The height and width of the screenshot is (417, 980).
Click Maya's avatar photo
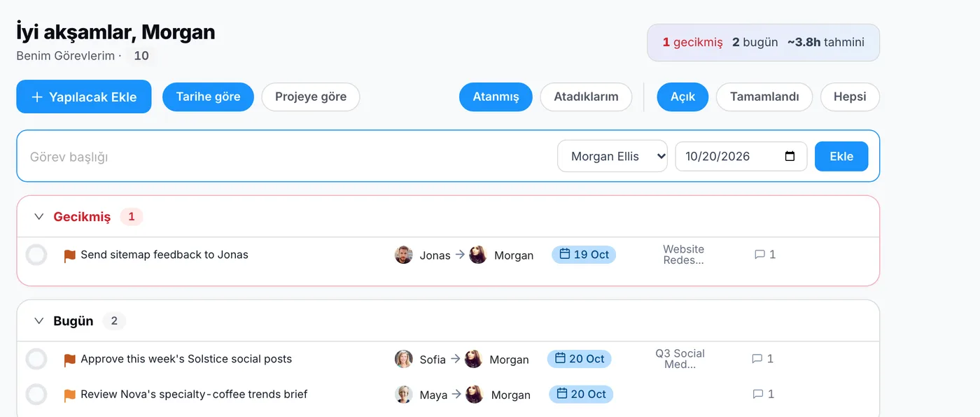coord(404,395)
